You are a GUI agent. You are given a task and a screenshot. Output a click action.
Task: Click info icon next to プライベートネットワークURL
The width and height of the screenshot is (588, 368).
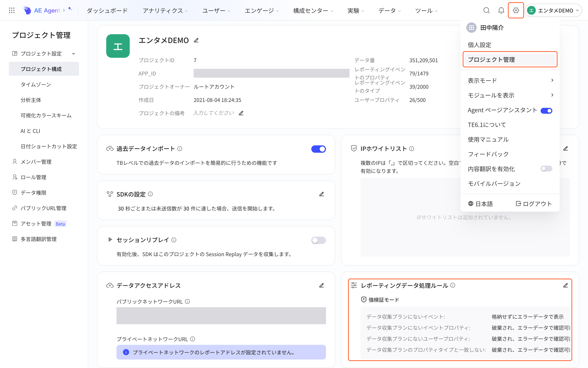pyautogui.click(x=193, y=339)
